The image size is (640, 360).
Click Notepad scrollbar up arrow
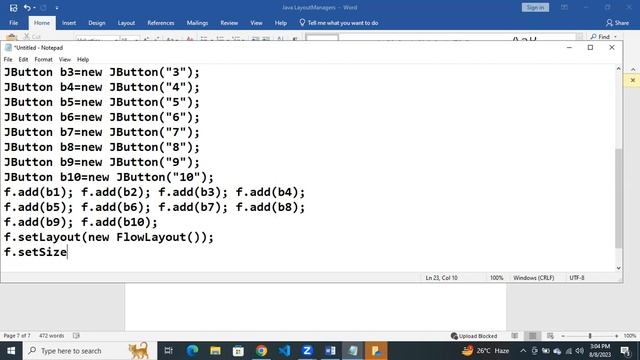coord(618,69)
